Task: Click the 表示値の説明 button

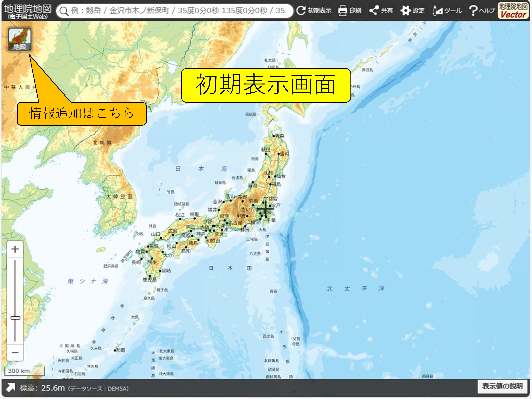Action: point(502,386)
